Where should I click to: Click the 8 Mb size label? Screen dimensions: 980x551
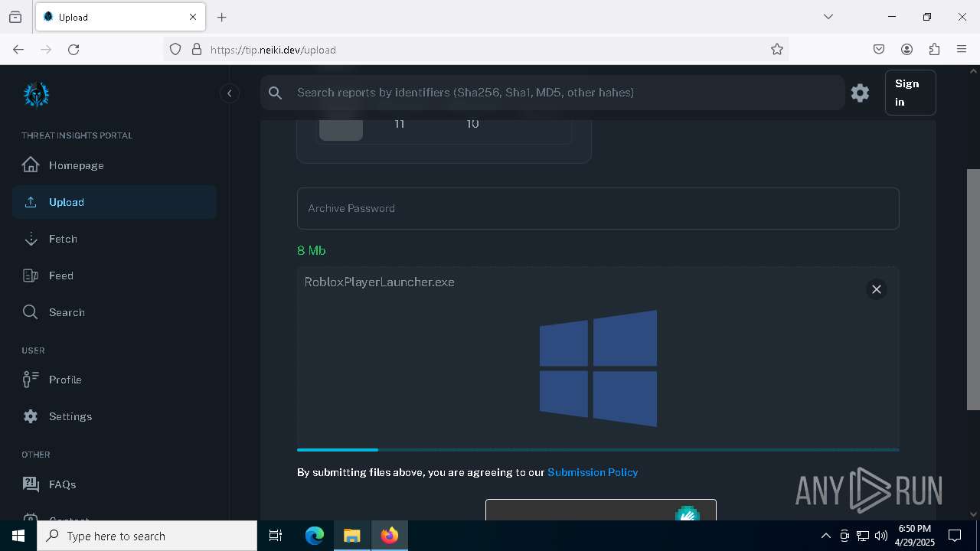tap(312, 250)
